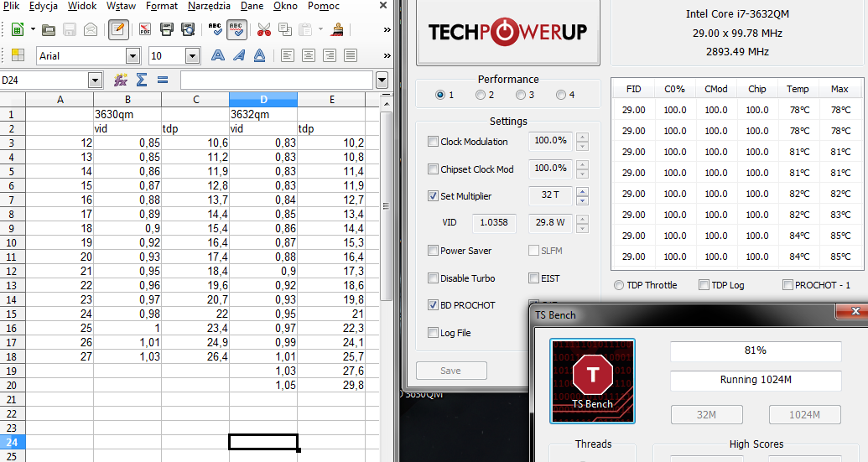Apply Italic formatting
The height and width of the screenshot is (462, 868).
coord(239,55)
